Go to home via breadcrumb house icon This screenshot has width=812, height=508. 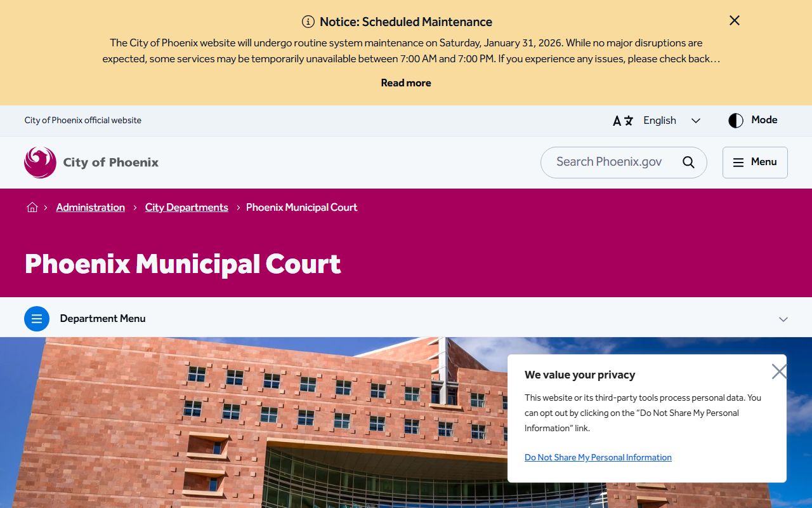pos(32,207)
